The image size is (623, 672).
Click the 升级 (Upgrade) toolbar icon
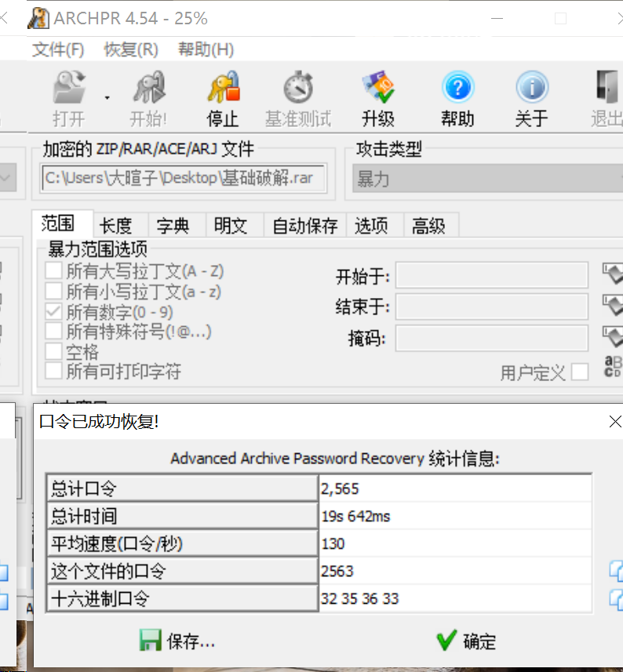(x=377, y=87)
